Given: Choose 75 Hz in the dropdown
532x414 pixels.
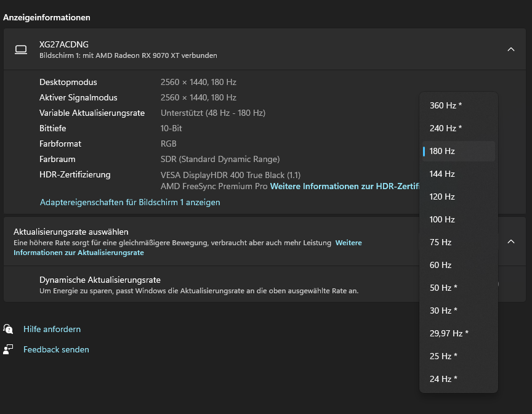Looking at the screenshot, I should (440, 242).
